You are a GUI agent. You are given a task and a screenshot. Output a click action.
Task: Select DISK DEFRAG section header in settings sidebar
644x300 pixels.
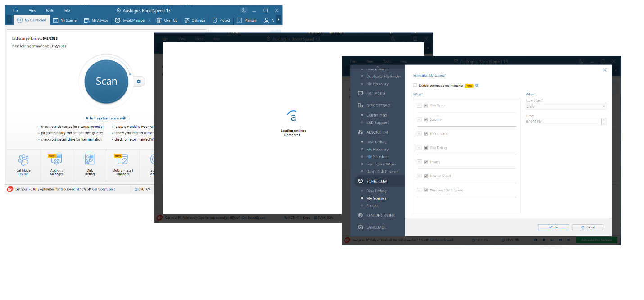pyautogui.click(x=378, y=105)
